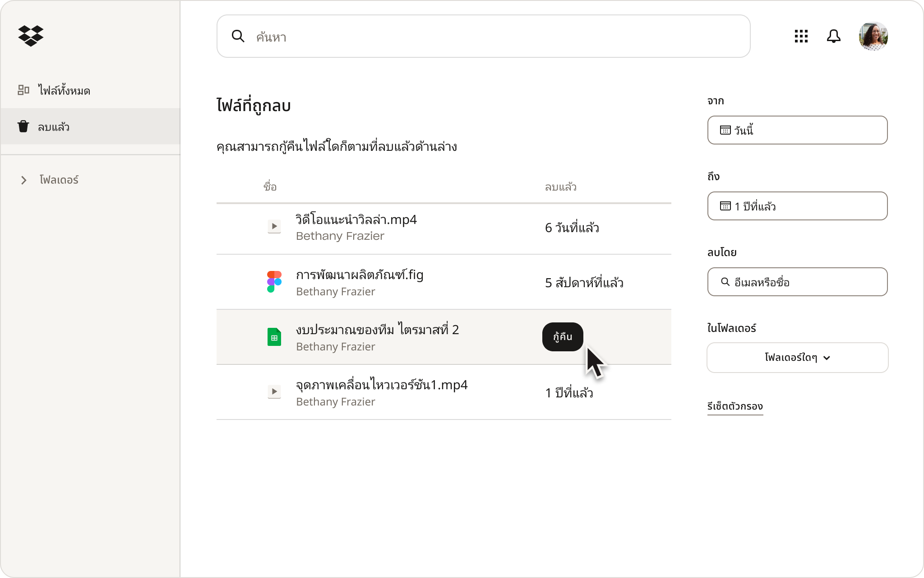Select file วิดีโอแนะนำวิลล่า.mp4

coord(356,219)
